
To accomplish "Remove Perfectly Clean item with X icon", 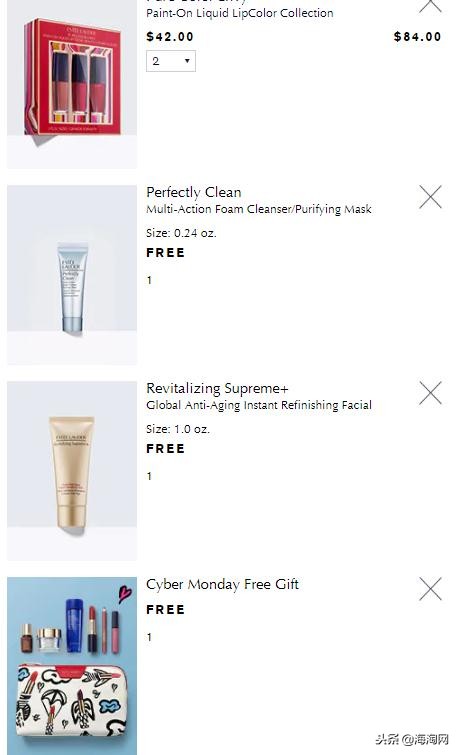I will (430, 197).
